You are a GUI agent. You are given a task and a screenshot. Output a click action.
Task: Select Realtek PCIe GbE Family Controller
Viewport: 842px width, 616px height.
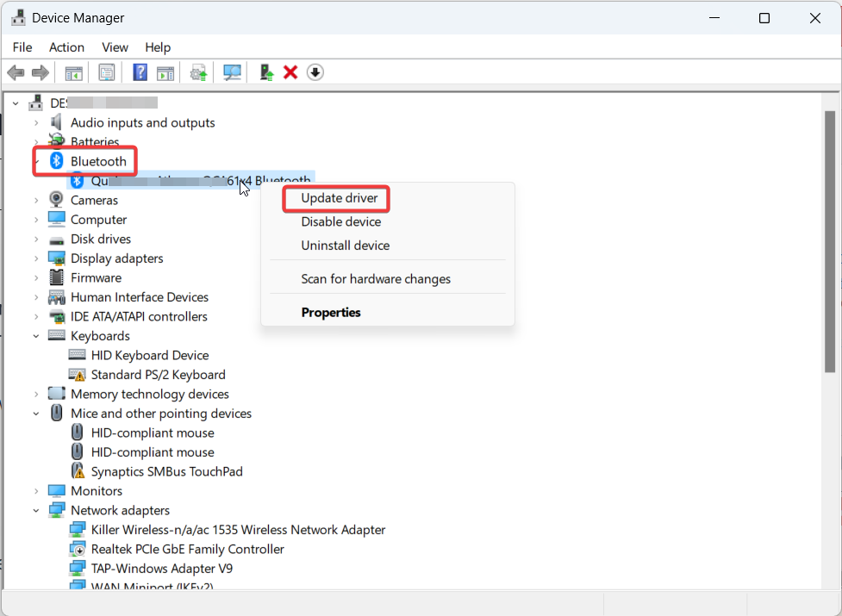pos(187,549)
